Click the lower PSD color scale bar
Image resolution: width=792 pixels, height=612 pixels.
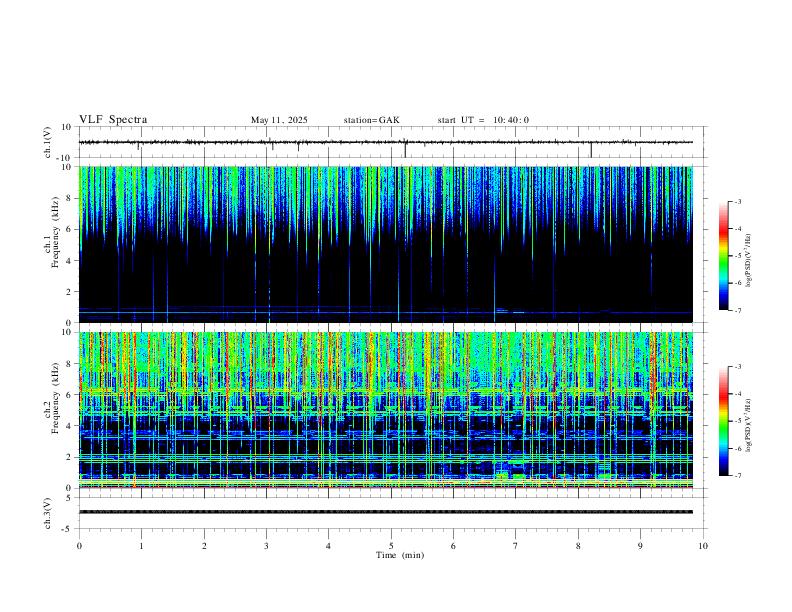point(723,421)
